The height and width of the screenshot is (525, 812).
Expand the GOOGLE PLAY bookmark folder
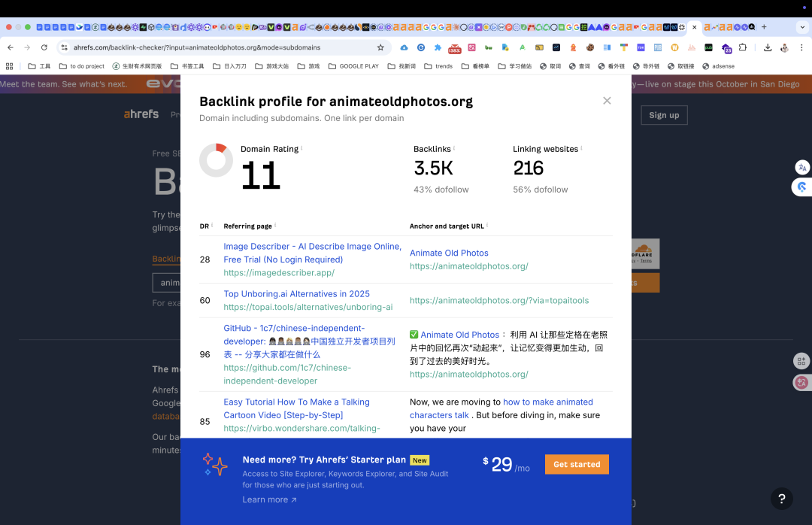click(x=353, y=66)
